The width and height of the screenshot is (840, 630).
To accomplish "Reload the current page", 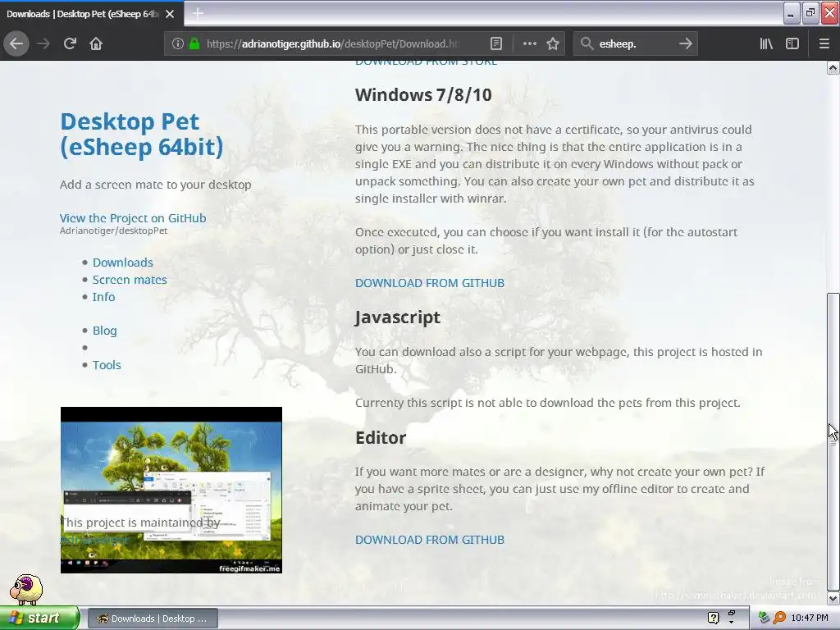I will [x=70, y=43].
